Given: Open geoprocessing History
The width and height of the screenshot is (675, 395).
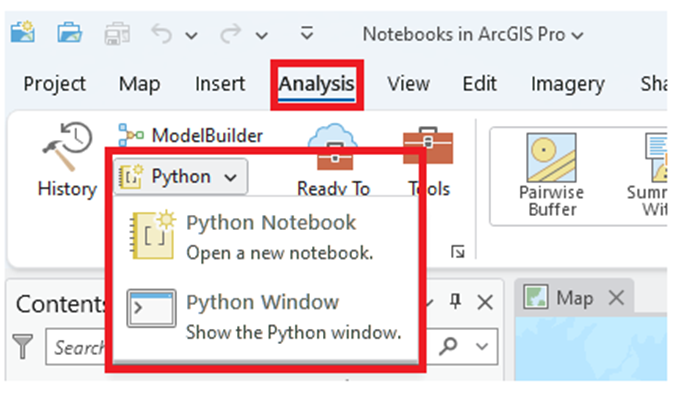Looking at the screenshot, I should tap(67, 160).
